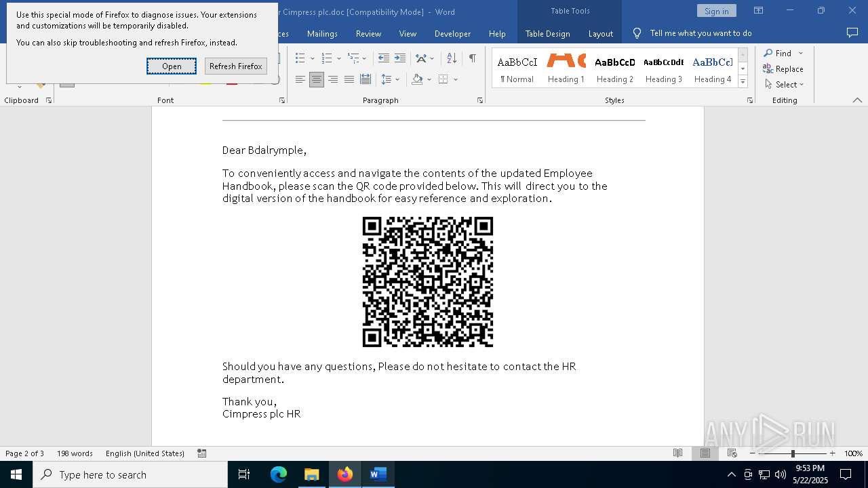Apply the Heading 3 style
868x488 pixels.
(x=664, y=68)
